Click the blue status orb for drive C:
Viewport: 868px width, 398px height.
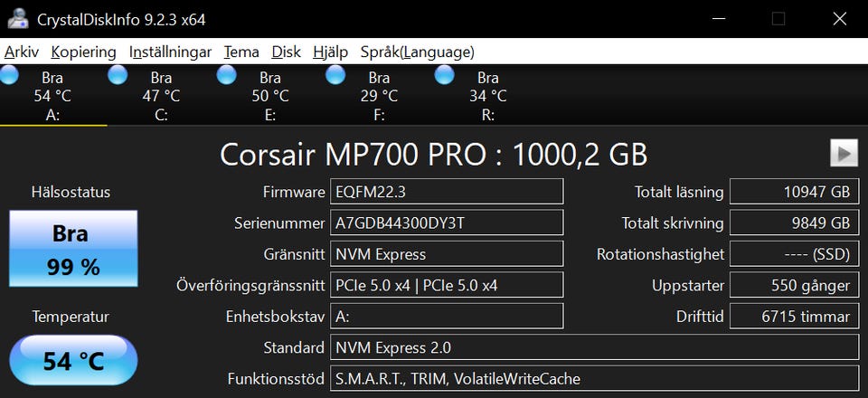(x=118, y=75)
